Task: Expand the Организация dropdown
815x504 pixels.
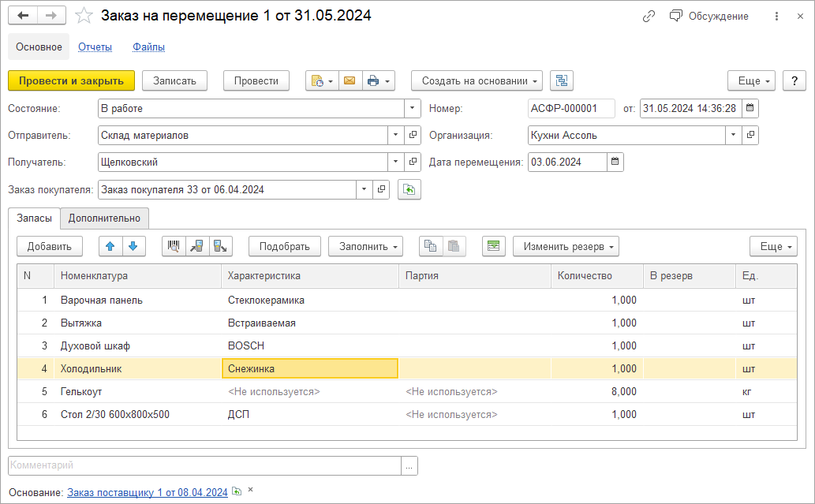Action: 734,135
